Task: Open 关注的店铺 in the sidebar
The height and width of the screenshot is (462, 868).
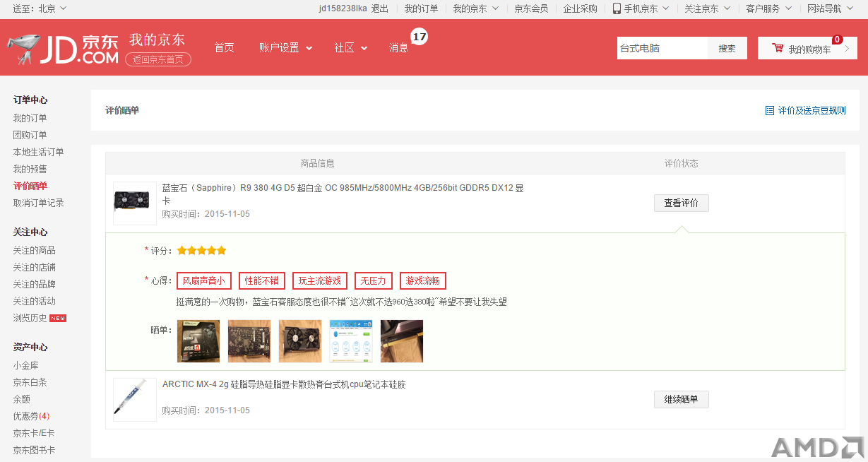Action: click(x=34, y=267)
